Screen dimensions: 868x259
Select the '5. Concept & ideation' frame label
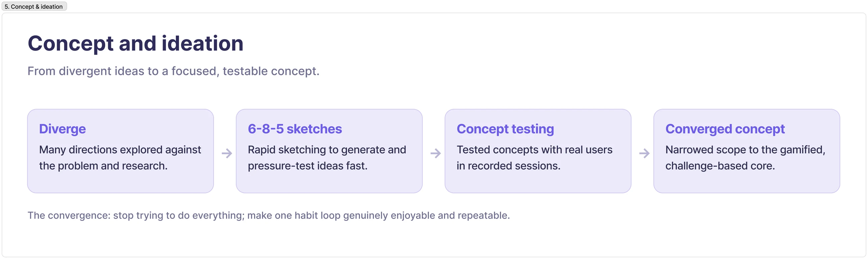34,6
